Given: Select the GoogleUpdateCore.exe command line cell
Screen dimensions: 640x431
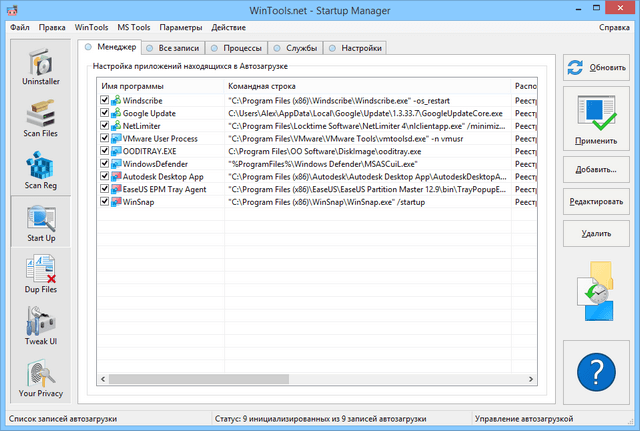Looking at the screenshot, I should 365,113.
